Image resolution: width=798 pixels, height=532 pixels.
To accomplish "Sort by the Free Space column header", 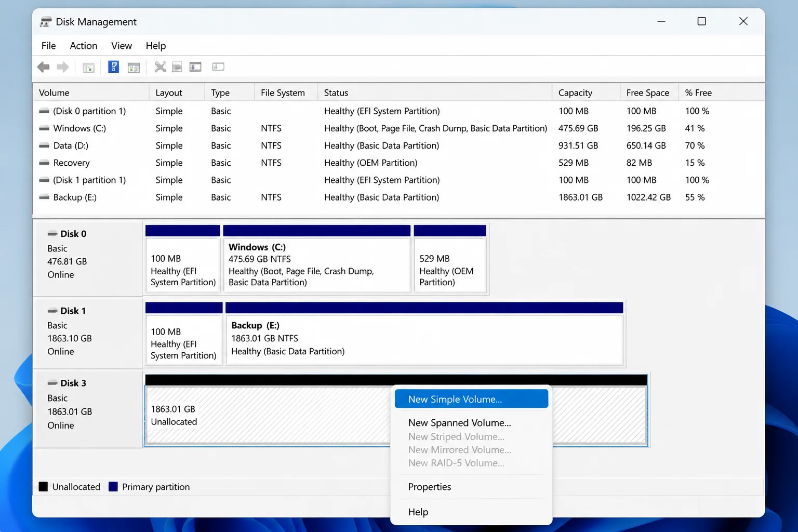I will [649, 92].
